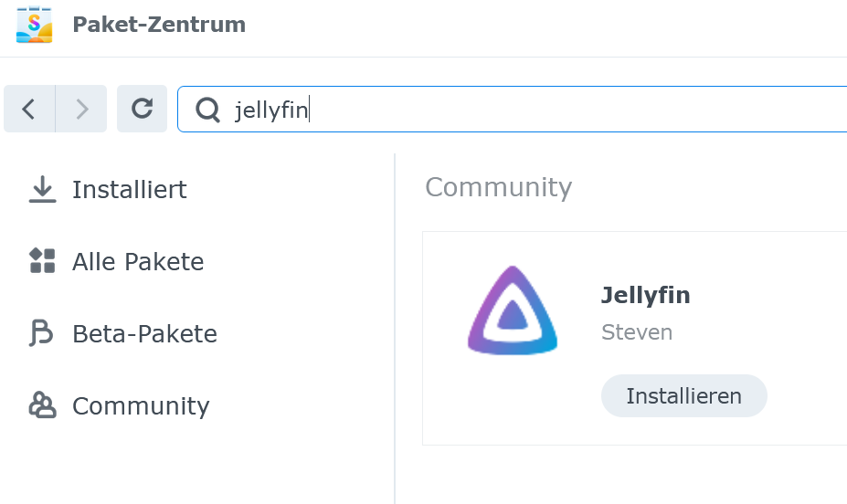Click the Installiert download arrow icon
This screenshot has height=504, width=847.
coord(42,189)
